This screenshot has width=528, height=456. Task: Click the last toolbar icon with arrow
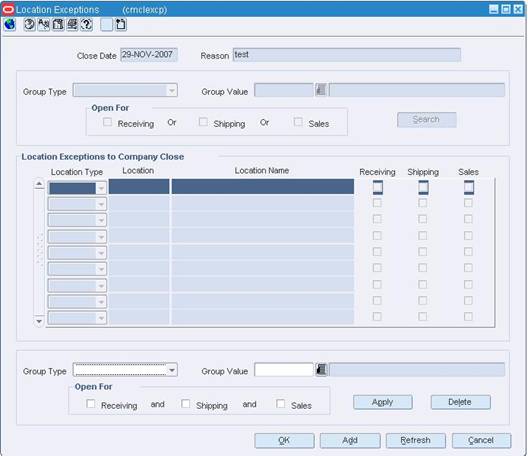click(x=121, y=25)
